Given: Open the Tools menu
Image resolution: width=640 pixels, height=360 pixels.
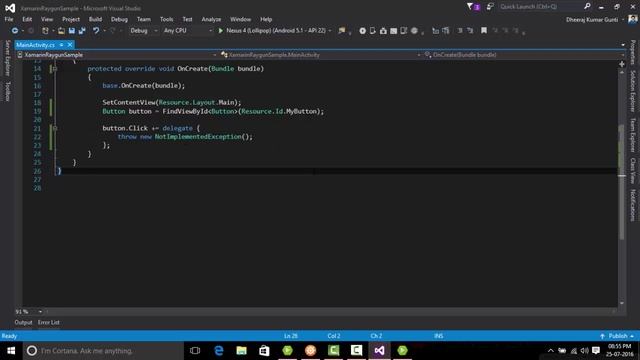Looking at the screenshot, I should [167, 19].
